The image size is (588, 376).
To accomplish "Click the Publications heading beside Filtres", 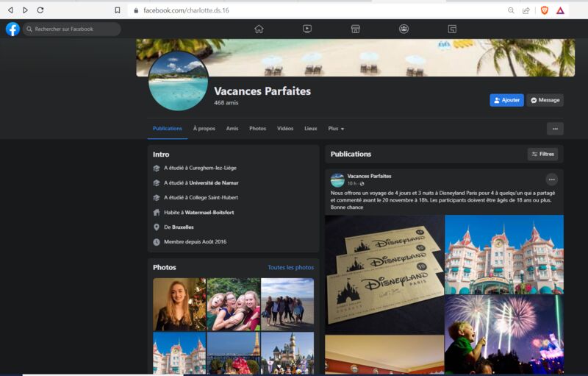I will point(351,155).
